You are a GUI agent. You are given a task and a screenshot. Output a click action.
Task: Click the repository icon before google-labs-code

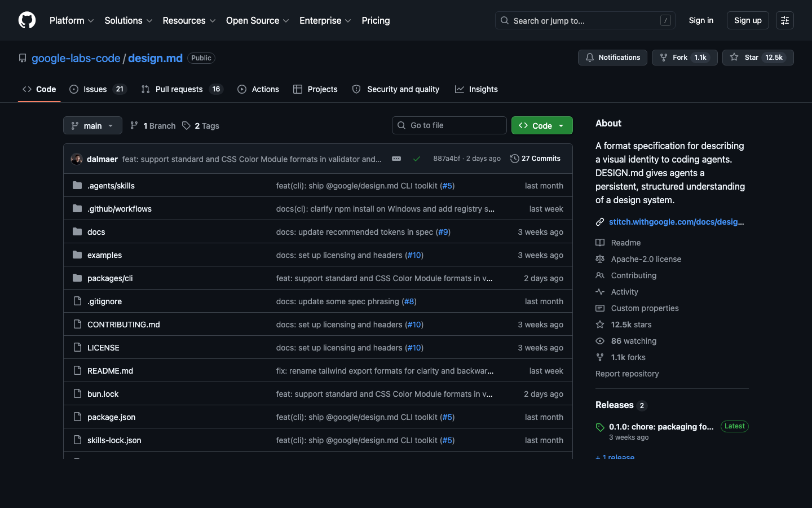[23, 58]
